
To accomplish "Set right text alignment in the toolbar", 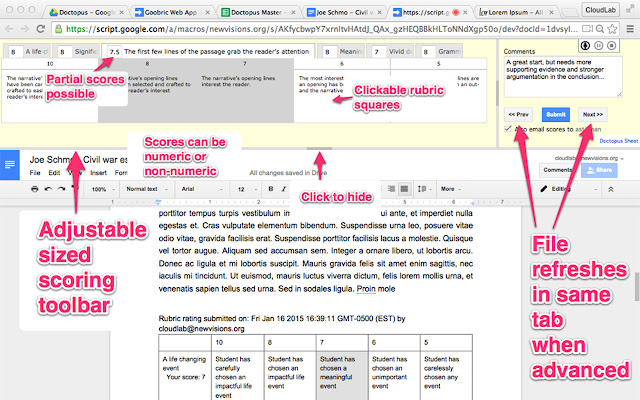I will tap(391, 189).
